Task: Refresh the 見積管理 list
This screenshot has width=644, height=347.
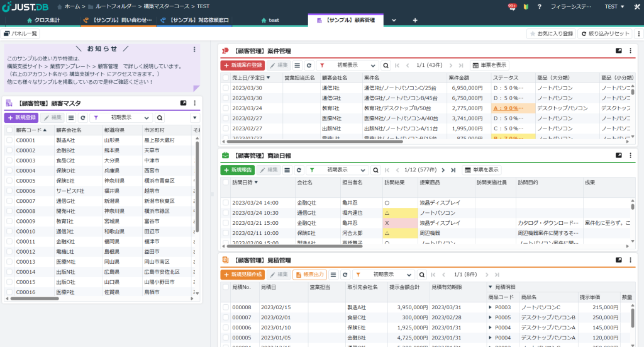Action: click(345, 275)
